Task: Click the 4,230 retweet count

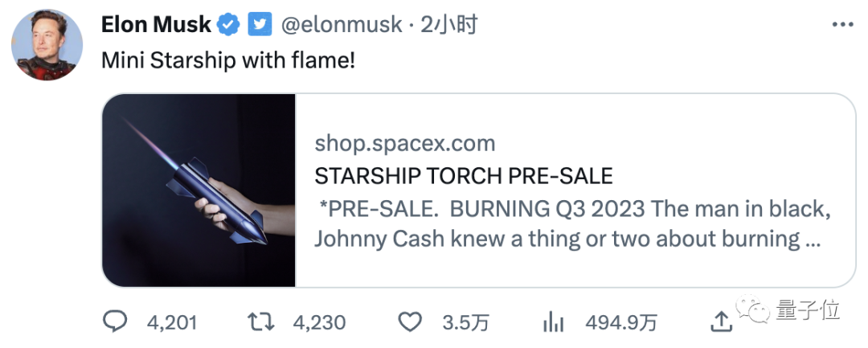Action: point(319,323)
